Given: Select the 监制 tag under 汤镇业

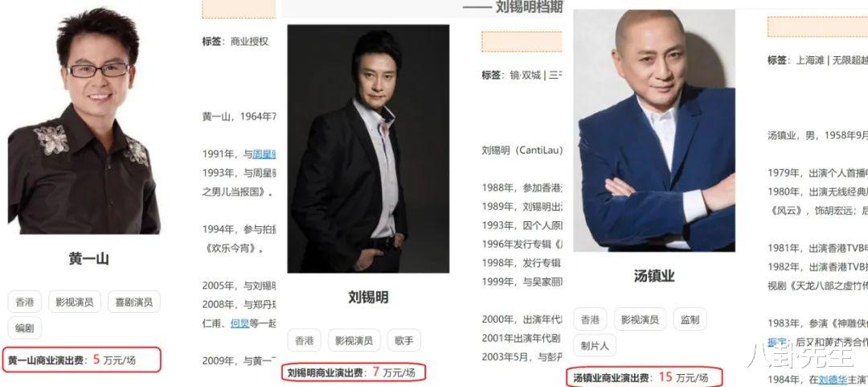Looking at the screenshot, I should point(690,319).
